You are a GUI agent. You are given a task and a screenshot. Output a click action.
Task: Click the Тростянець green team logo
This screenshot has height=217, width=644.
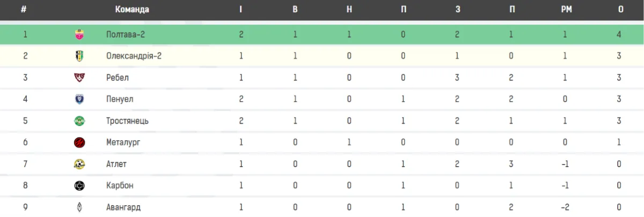[x=79, y=121]
